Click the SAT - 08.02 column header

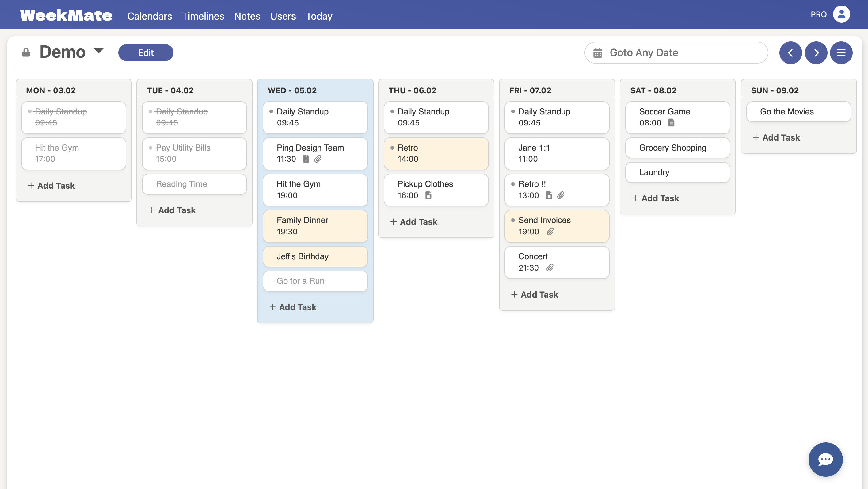(653, 90)
